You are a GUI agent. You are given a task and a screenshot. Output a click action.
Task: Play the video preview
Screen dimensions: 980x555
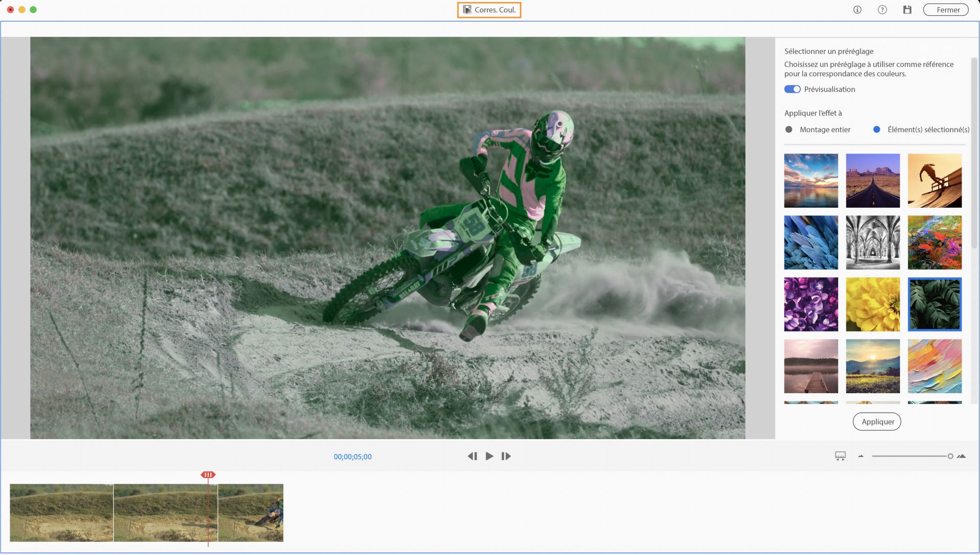[489, 456]
